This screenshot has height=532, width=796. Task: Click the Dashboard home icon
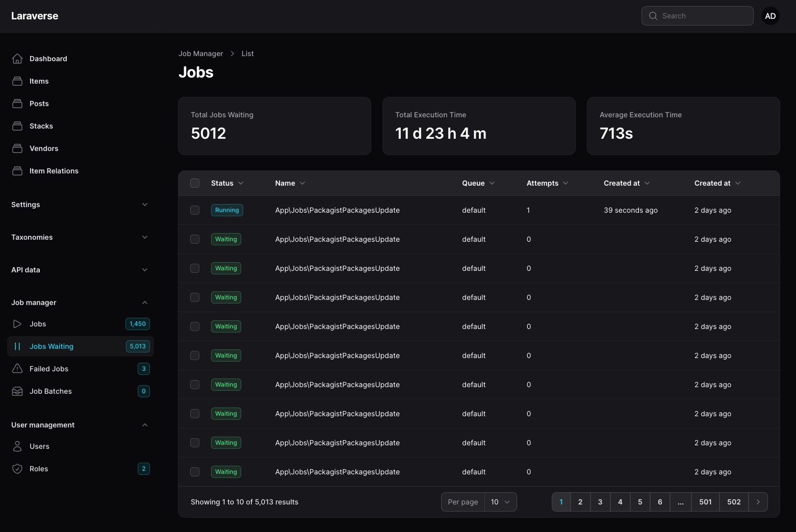pos(17,59)
